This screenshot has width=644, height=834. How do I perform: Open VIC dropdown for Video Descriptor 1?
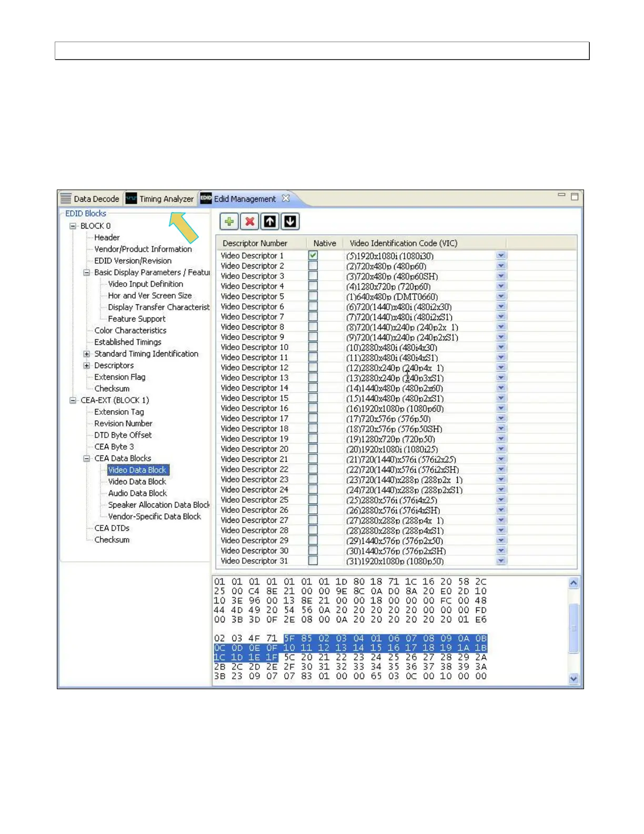(x=501, y=255)
